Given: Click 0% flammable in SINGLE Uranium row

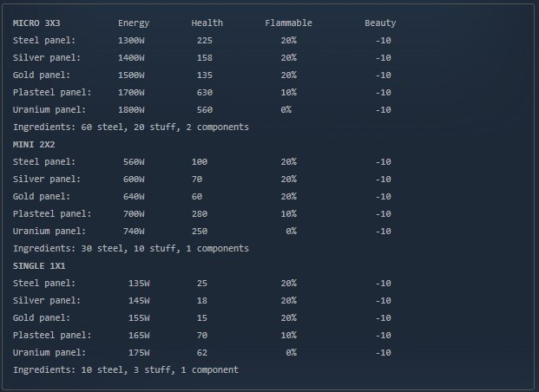Looking at the screenshot, I should 291,353.
